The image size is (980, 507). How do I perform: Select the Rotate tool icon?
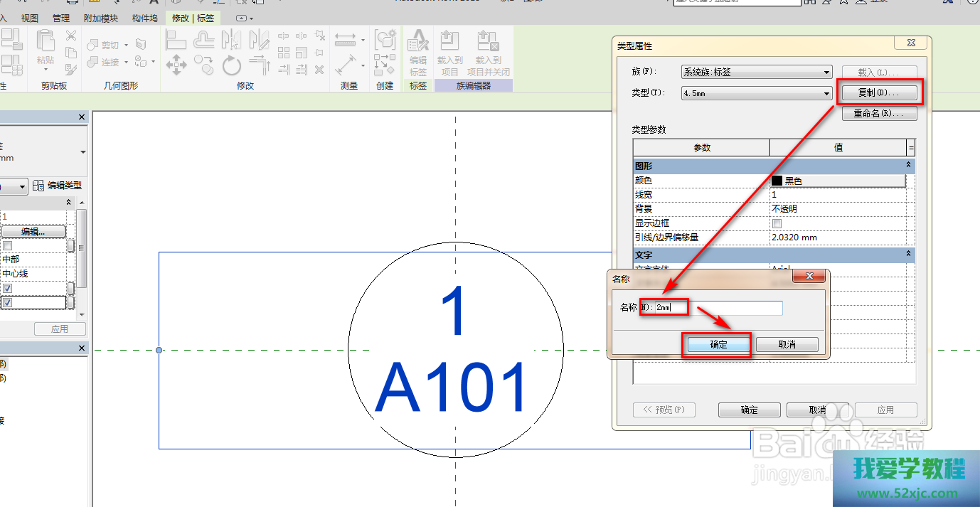point(231,66)
